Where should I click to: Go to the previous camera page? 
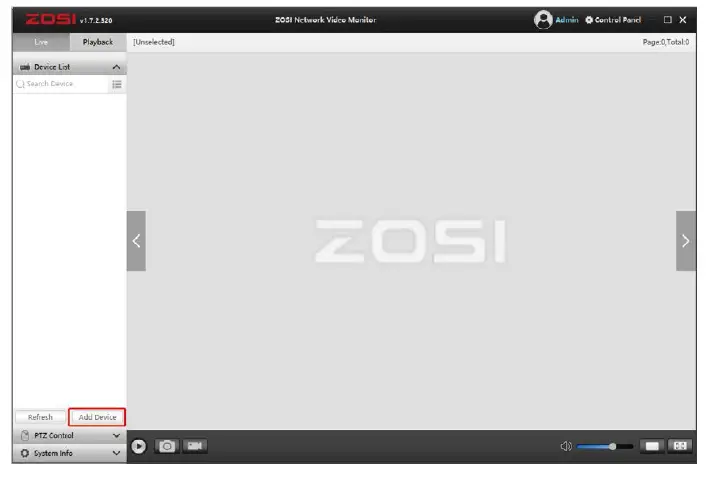pyautogui.click(x=136, y=241)
